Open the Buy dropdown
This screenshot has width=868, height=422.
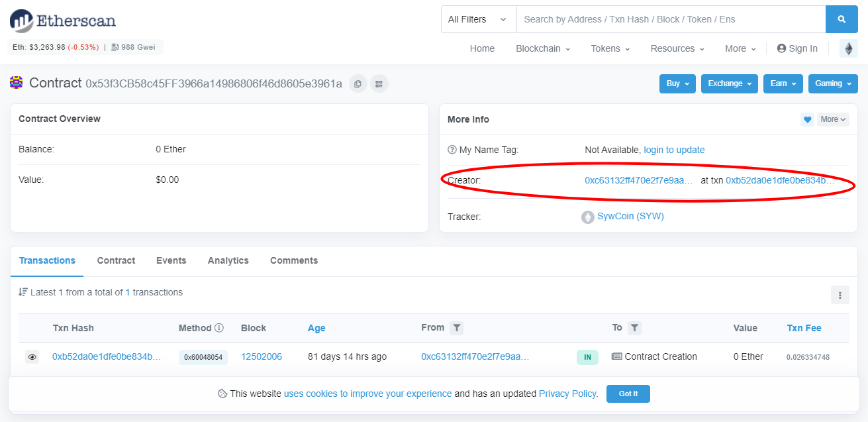[x=677, y=83]
